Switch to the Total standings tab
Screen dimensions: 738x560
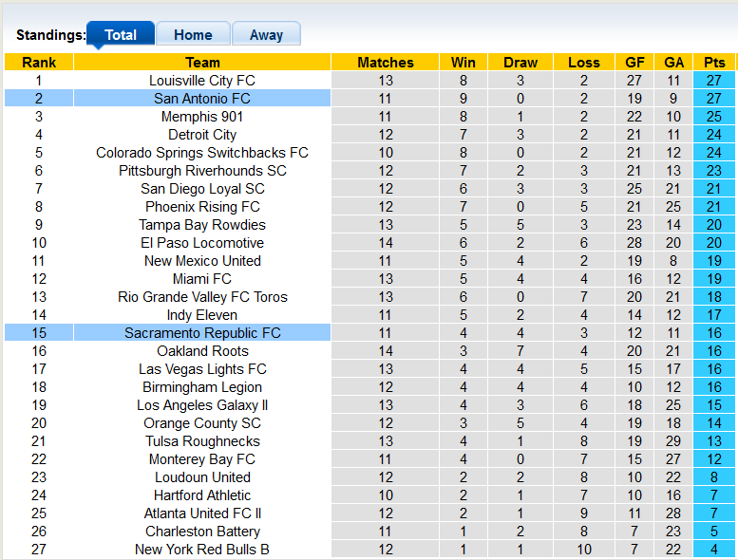click(121, 35)
